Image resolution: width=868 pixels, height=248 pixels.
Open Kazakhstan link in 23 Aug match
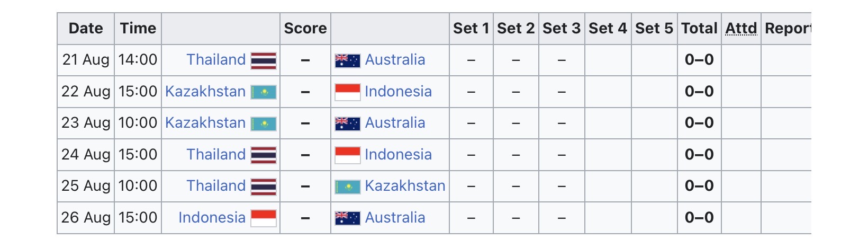[x=205, y=123]
